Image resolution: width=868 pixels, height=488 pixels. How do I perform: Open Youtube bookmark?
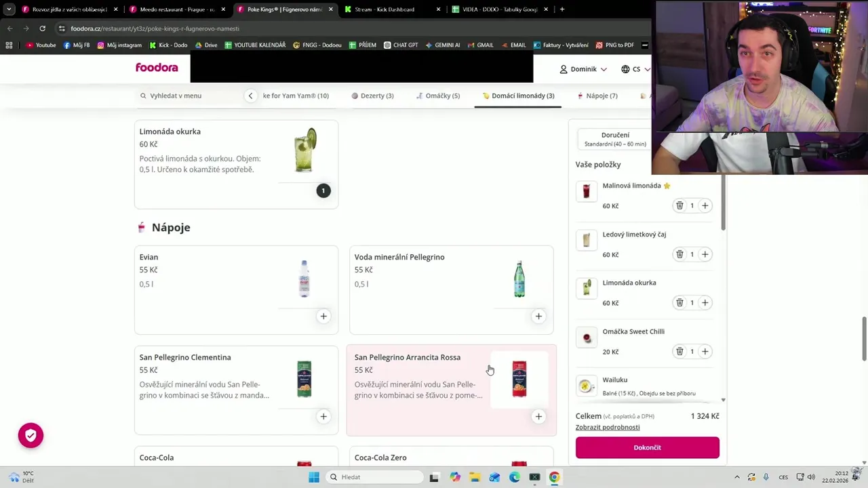click(x=41, y=45)
